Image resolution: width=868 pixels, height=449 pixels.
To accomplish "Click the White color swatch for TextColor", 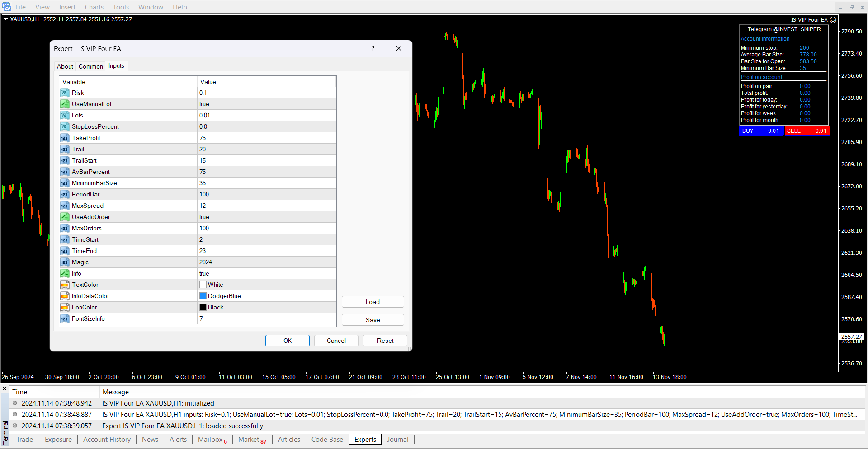I will (x=203, y=285).
